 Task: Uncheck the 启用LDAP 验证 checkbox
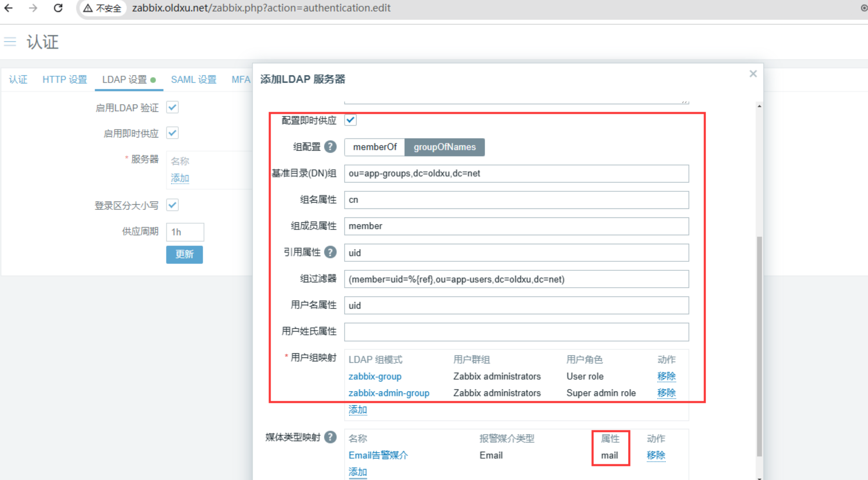point(172,107)
